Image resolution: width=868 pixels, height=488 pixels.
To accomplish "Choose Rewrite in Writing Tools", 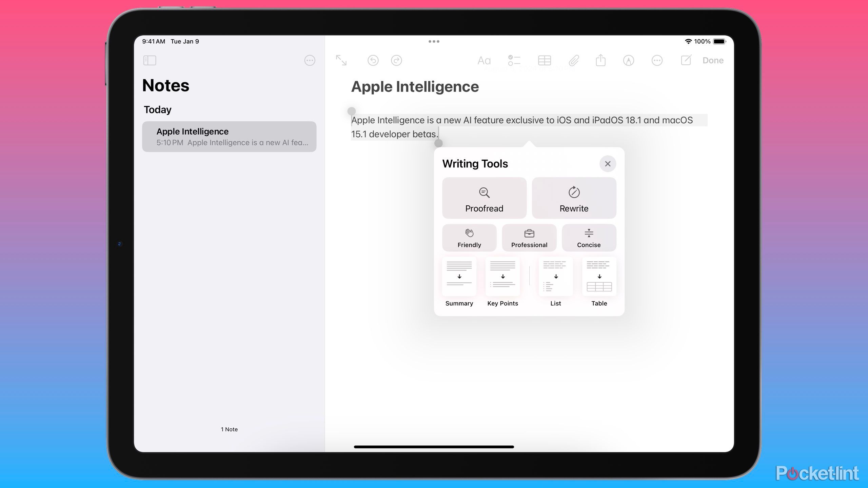I will pyautogui.click(x=574, y=198).
